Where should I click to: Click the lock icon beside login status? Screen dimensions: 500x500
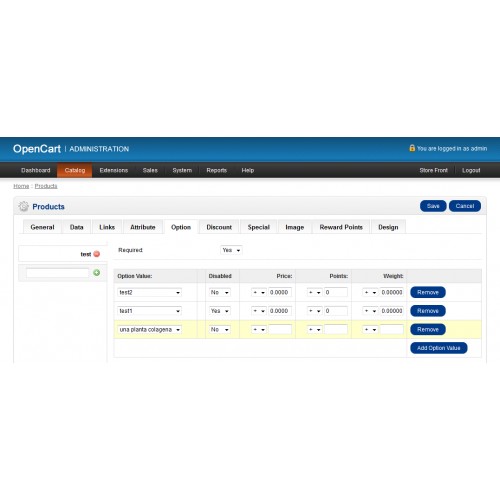[412, 148]
